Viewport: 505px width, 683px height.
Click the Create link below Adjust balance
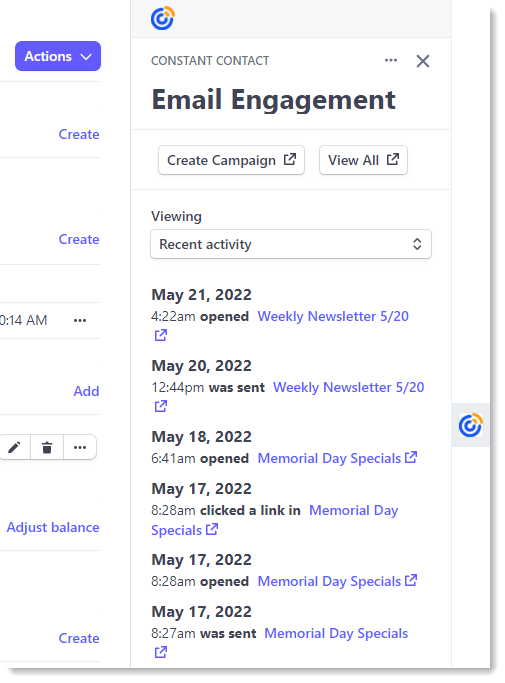point(79,638)
